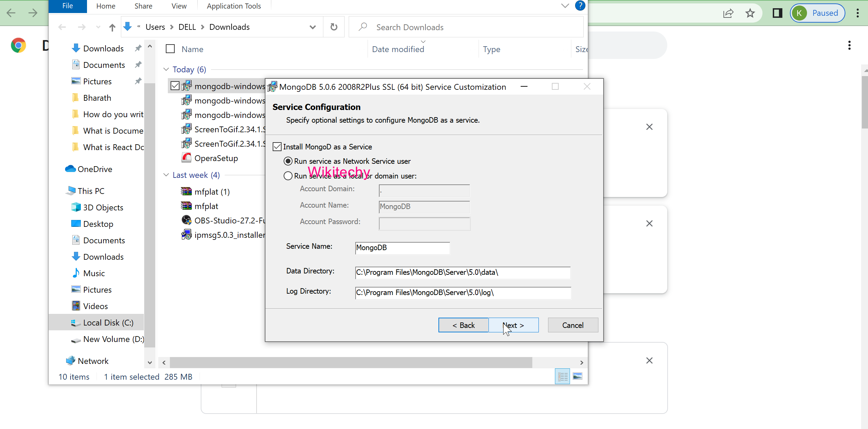The image size is (868, 429).
Task: Uncheck Install MongoD as a Service
Action: click(x=277, y=147)
